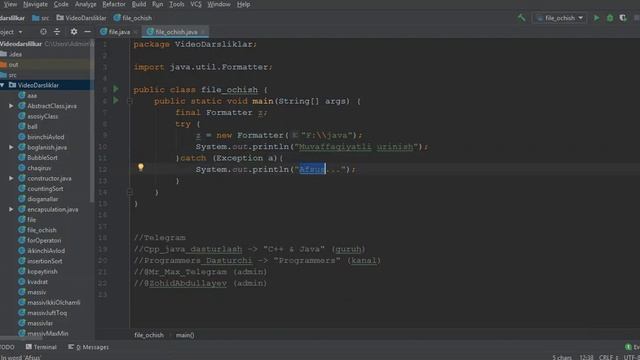This screenshot has width=640, height=360.
Task: Hide the Project tool window
Action: click(87, 31)
